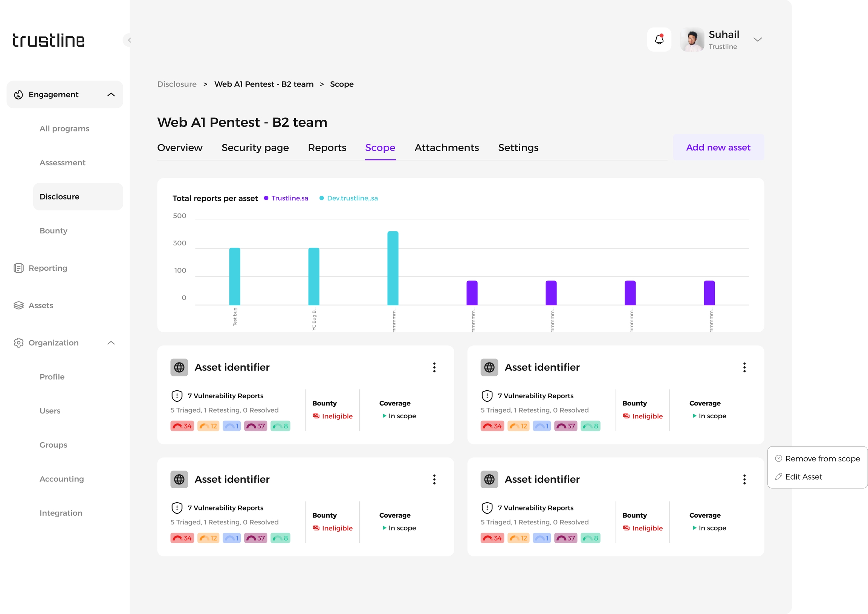The width and height of the screenshot is (868, 614).
Task: Toggle the Dev.trustline.sa legend series
Action: (x=352, y=198)
